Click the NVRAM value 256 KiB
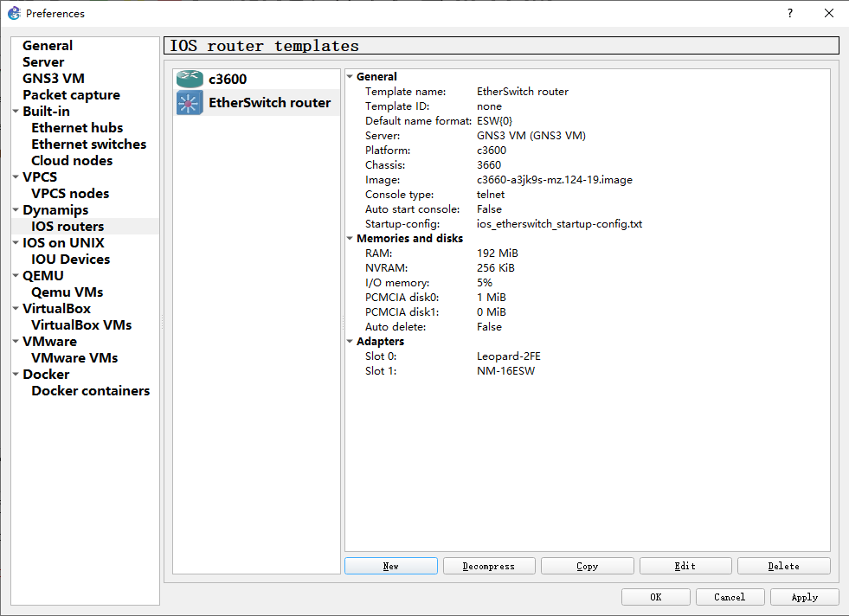 coord(495,268)
